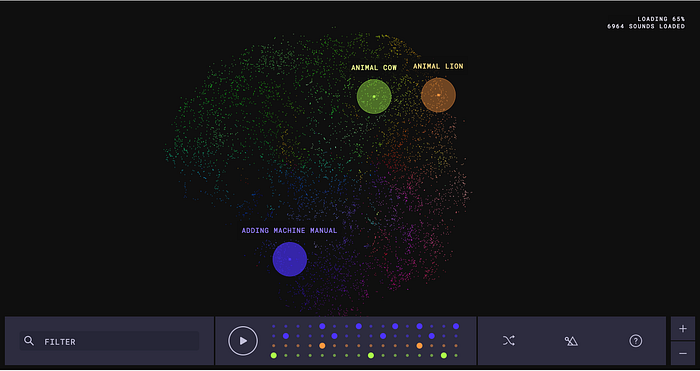Image resolution: width=700 pixels, height=371 pixels.
Task: Enable step 1 in orange row
Action: [274, 346]
